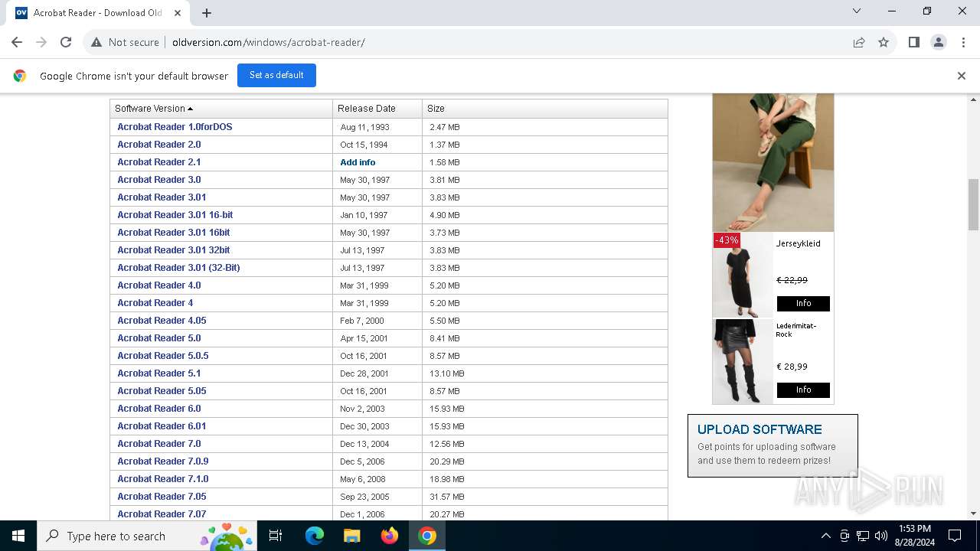Launch Microsoft Edge from taskbar
Viewport: 980px width, 551px height.
tap(315, 536)
